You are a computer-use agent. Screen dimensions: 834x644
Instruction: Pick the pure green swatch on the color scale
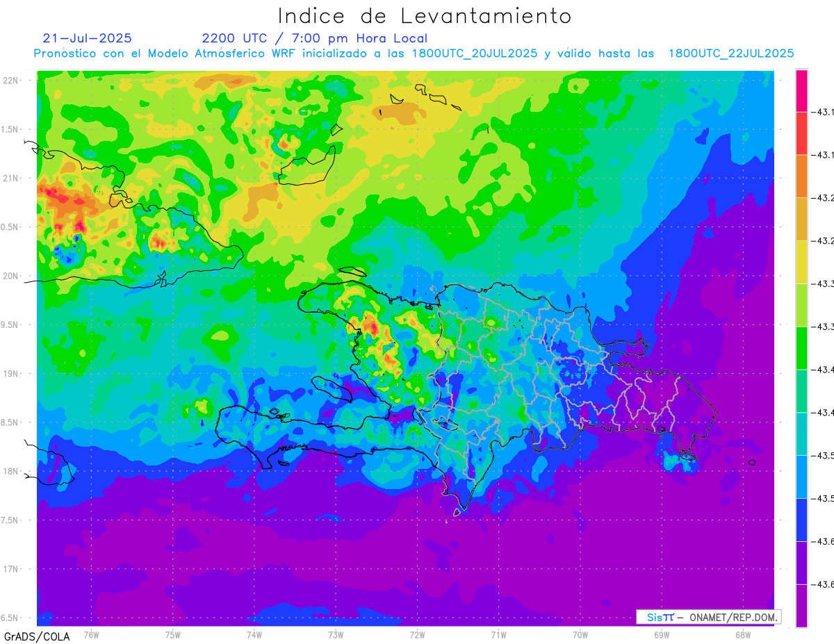[x=801, y=348]
